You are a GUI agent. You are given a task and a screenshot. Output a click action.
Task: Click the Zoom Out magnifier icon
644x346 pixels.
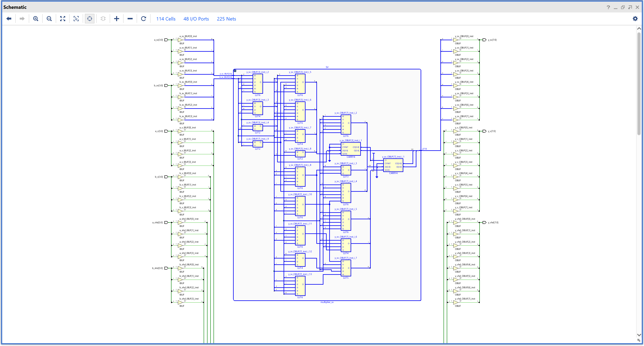pyautogui.click(x=49, y=19)
